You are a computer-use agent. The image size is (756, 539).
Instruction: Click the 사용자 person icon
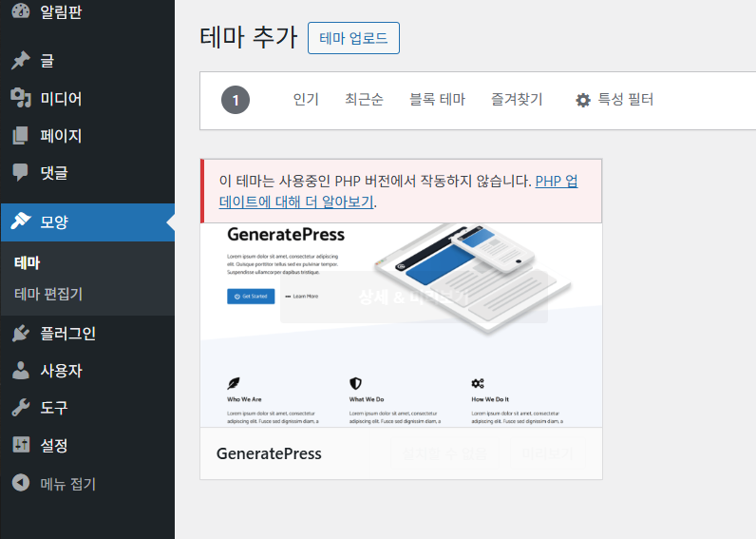click(20, 370)
